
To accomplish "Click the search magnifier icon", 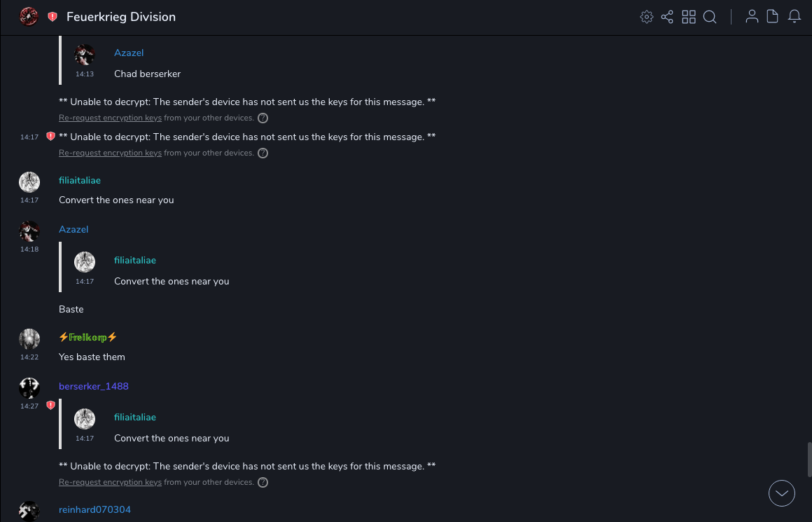I will pos(710,17).
